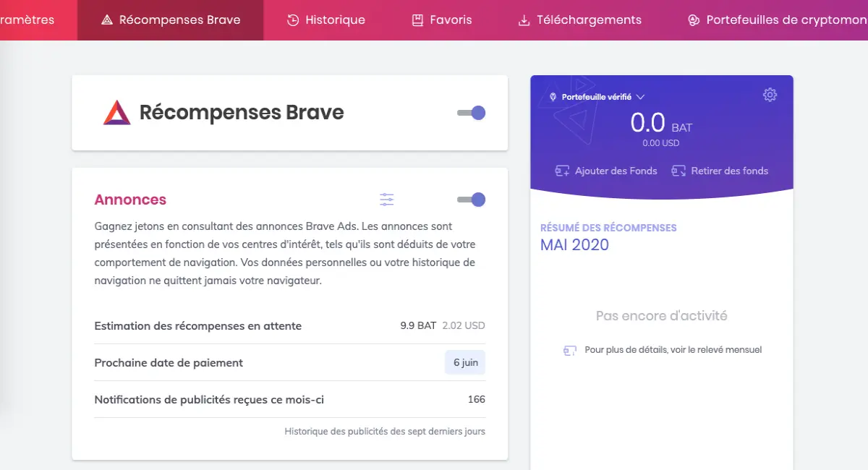Click Estimation des récompenses en attente label
The height and width of the screenshot is (470, 868).
coord(198,326)
